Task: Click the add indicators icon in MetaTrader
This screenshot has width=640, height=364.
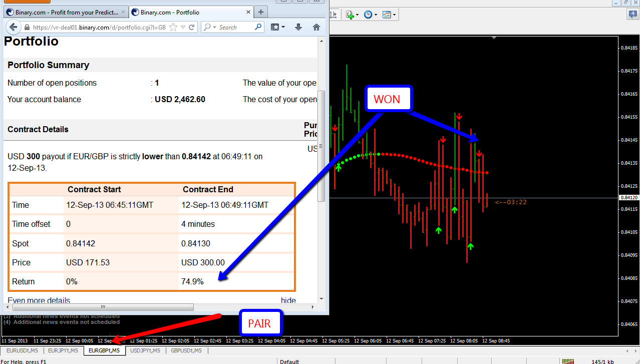Action: 350,15
